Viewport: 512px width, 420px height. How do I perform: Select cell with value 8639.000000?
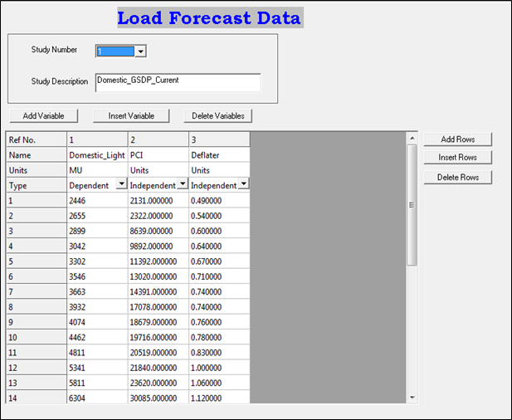coord(158,231)
